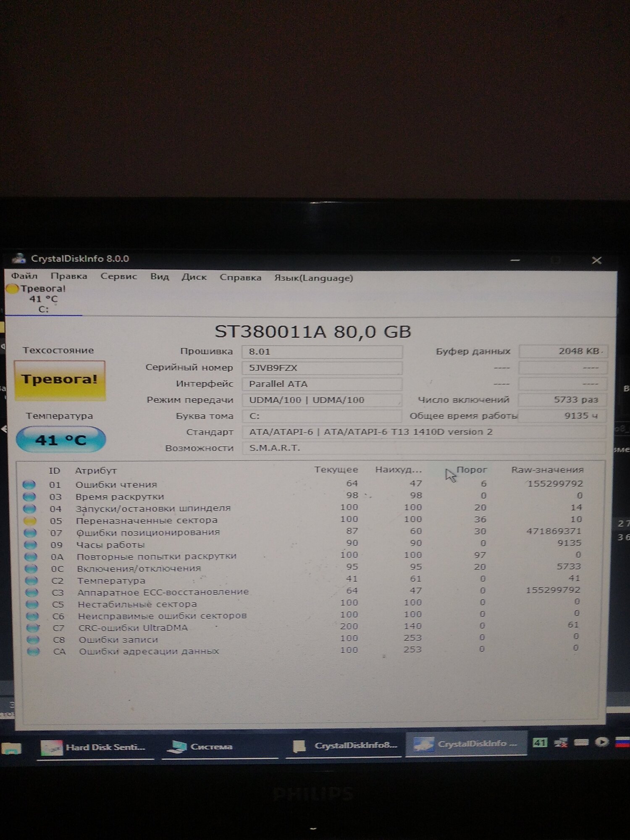Select the Переназначенные сектора attribute name
The width and height of the screenshot is (630, 840).
point(147,520)
